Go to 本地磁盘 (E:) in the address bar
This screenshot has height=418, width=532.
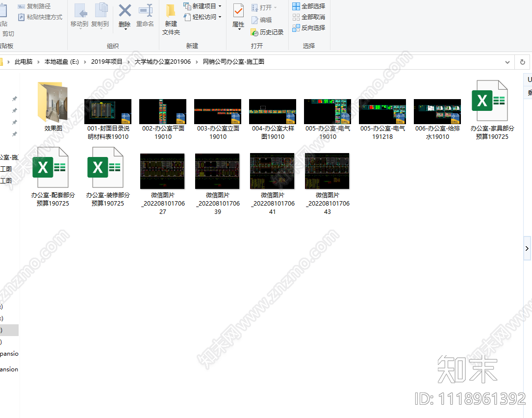(62, 62)
